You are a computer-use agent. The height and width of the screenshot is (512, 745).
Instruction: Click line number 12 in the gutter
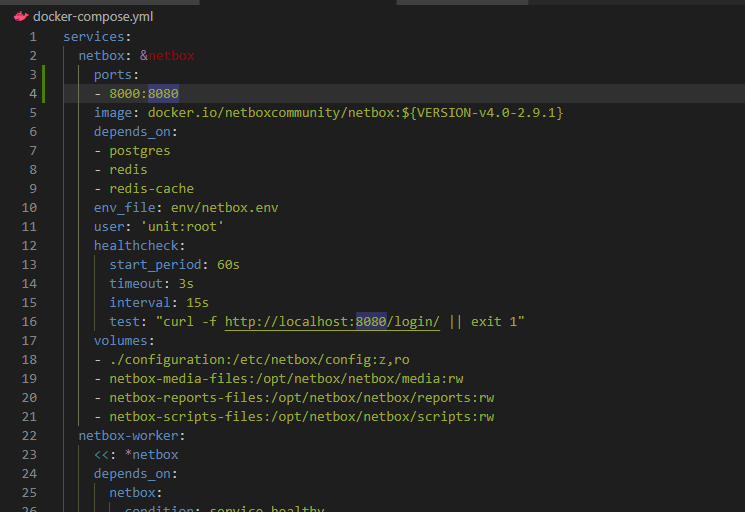click(x=29, y=246)
